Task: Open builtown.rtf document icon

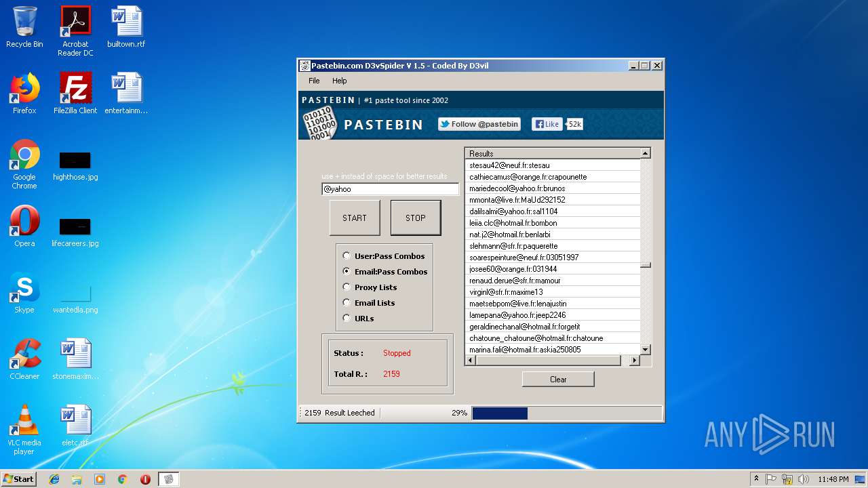Action: pos(126,27)
